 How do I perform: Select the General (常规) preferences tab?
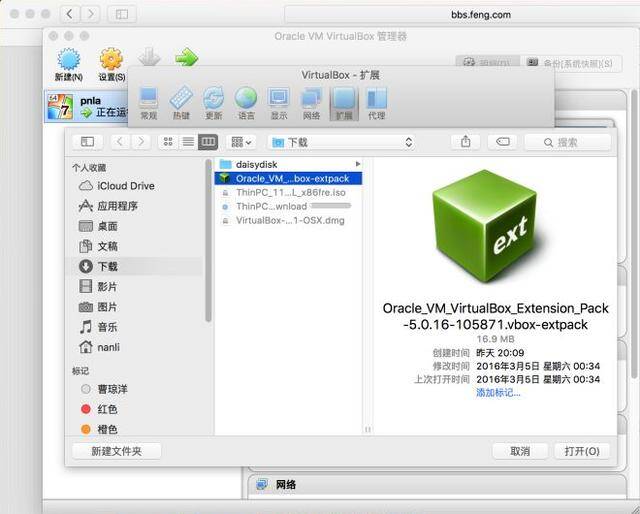click(149, 104)
